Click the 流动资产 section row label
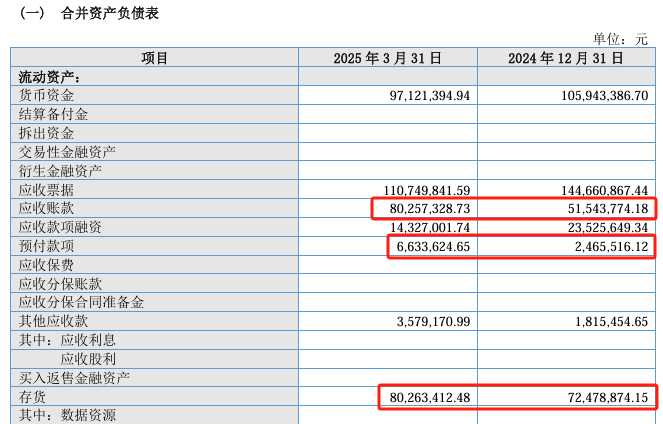Viewport: 663px width, 424px height. pyautogui.click(x=49, y=77)
